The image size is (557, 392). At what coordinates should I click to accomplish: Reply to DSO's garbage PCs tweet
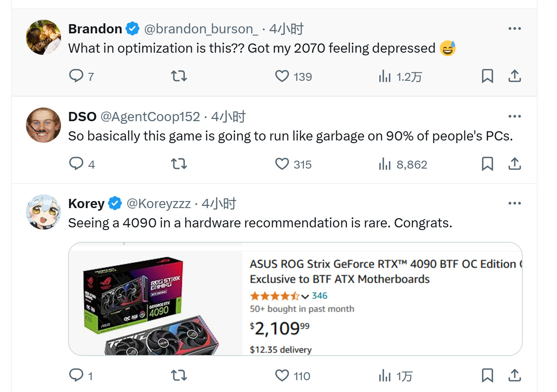pos(76,164)
